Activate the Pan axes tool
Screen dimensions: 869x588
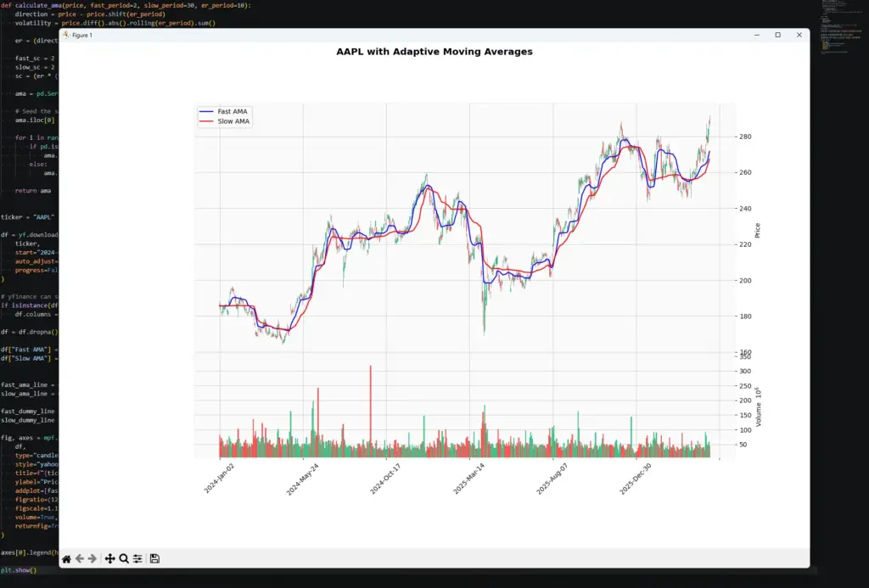pos(109,558)
